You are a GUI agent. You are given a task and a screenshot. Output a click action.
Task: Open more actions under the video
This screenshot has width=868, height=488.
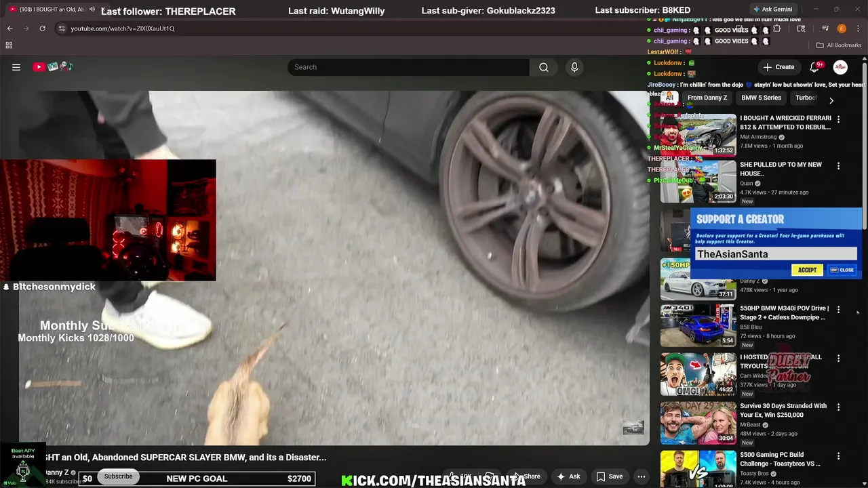click(641, 476)
